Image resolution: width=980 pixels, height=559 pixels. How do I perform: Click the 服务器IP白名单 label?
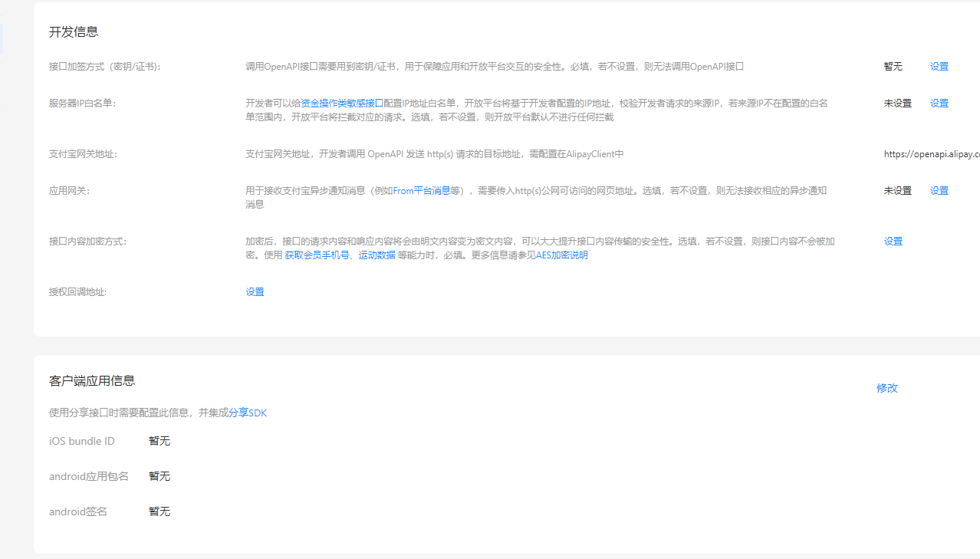point(82,104)
